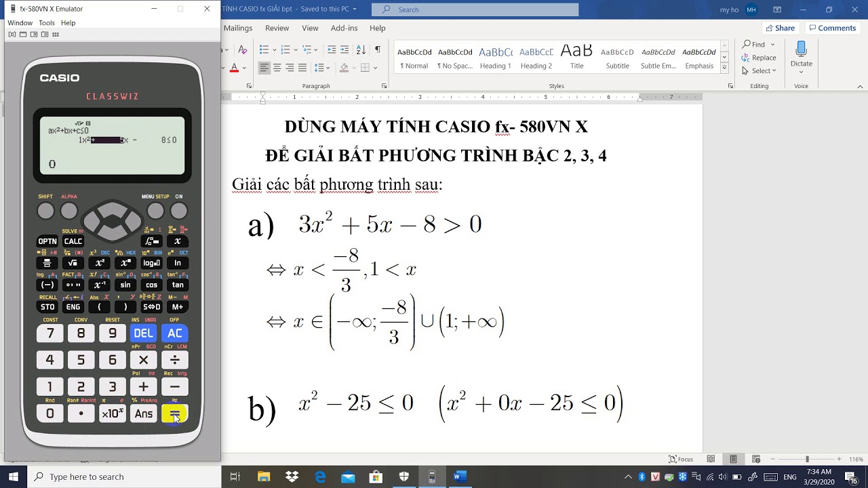Open the Review ribbon tab
The image size is (868, 488).
tap(277, 28)
